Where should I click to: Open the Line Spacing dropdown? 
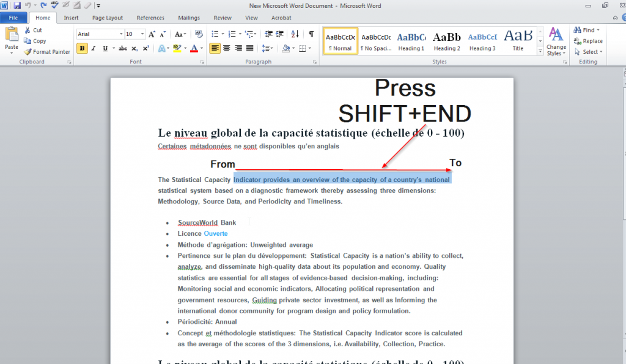point(267,48)
